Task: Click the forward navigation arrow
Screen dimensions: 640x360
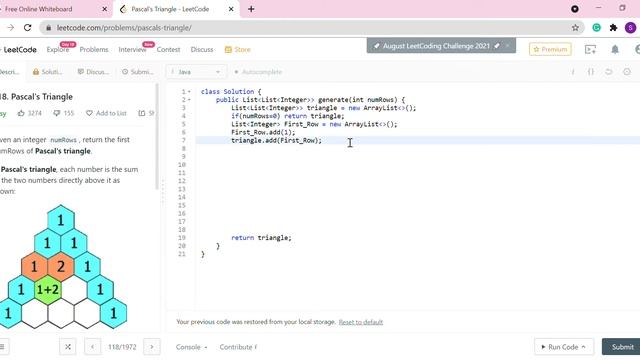Action: [11, 28]
